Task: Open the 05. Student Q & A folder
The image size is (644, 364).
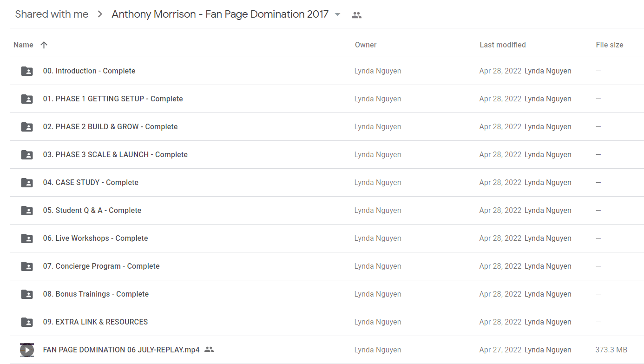Action: 92,211
